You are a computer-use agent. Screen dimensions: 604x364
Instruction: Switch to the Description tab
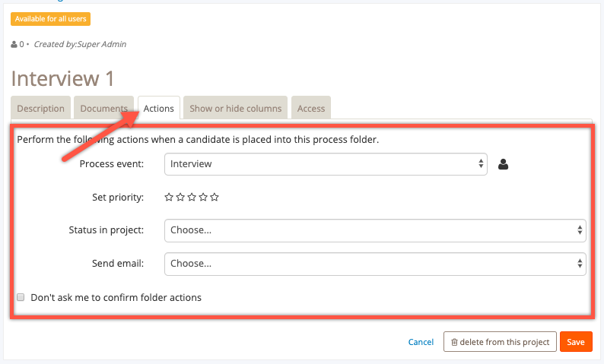click(x=41, y=108)
